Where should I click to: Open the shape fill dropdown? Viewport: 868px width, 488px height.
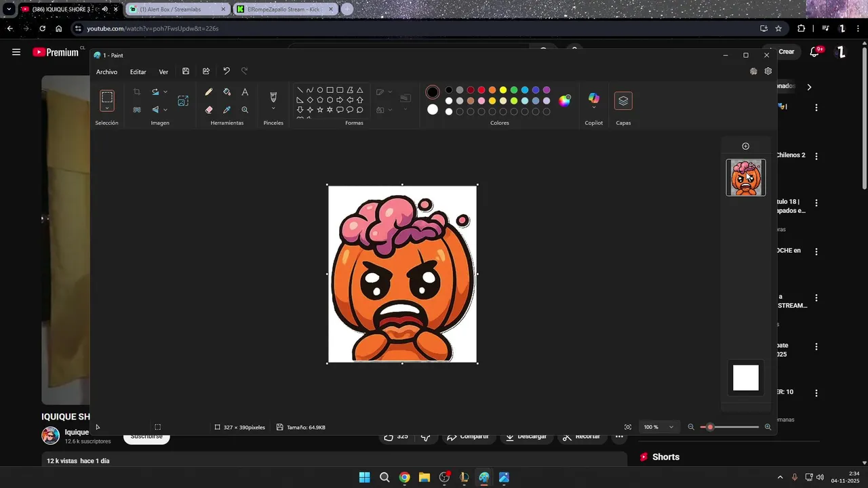[390, 110]
